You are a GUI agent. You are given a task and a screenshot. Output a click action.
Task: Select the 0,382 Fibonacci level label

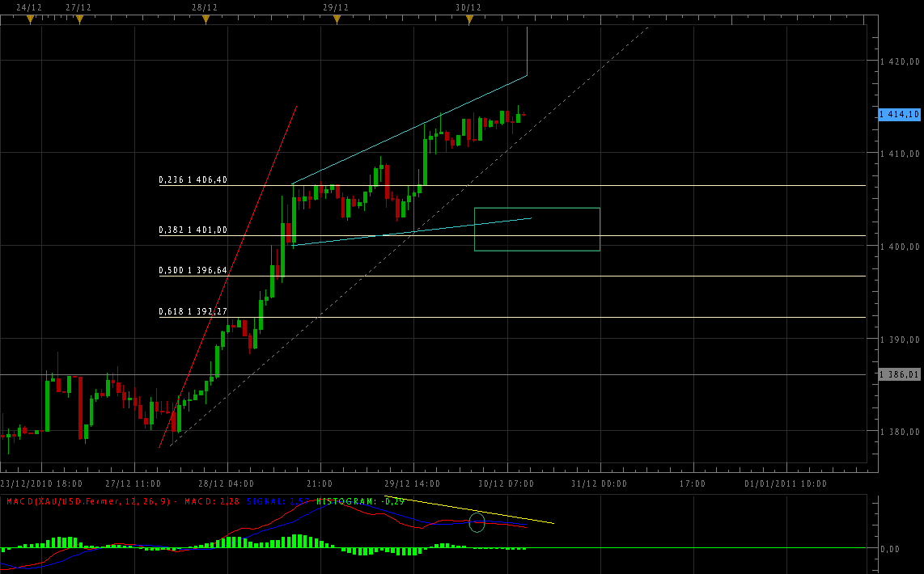click(193, 230)
